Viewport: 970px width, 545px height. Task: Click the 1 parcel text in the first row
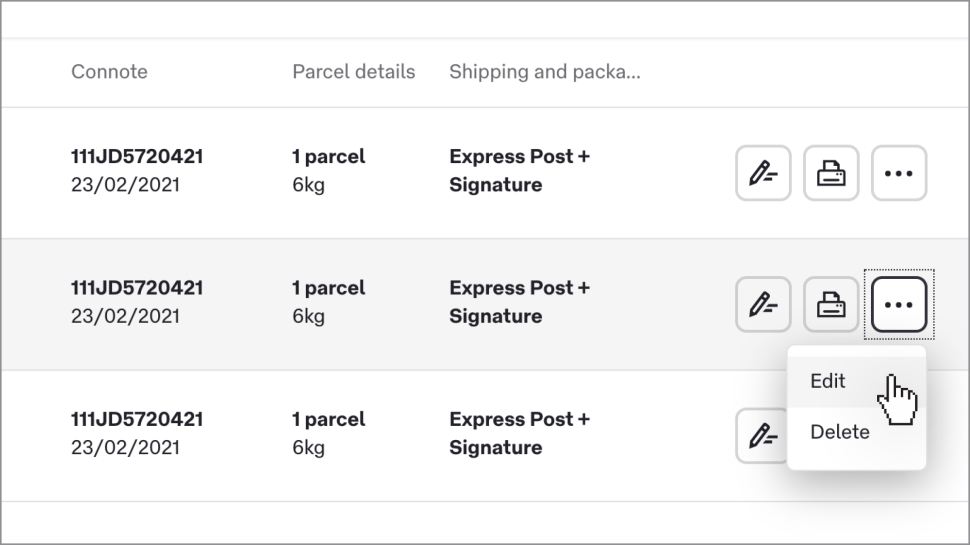[x=328, y=157]
